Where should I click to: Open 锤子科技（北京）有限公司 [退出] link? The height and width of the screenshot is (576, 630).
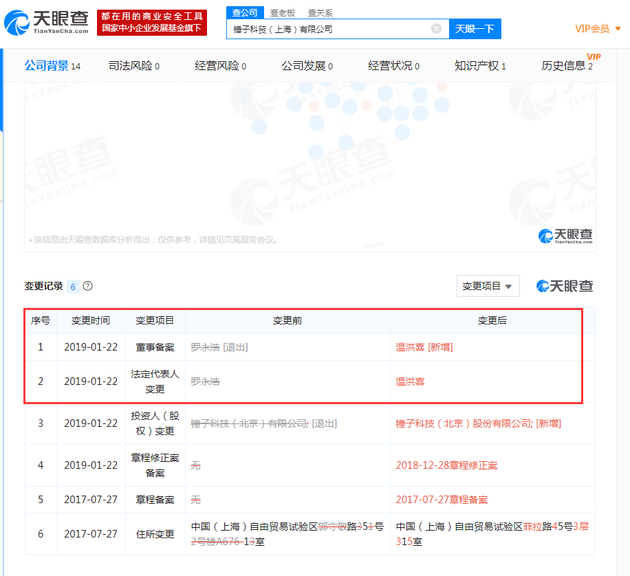point(264,423)
